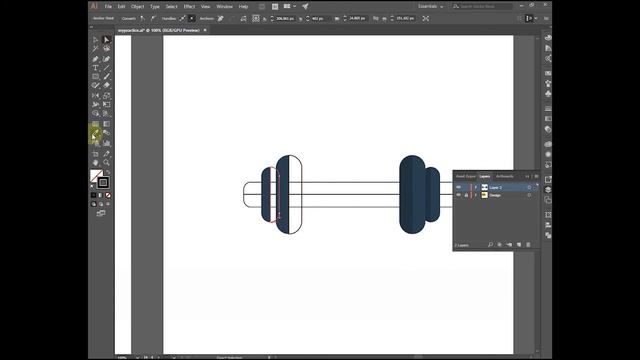640x360 pixels.
Task: Select the Column Graph tool
Action: coord(107,143)
